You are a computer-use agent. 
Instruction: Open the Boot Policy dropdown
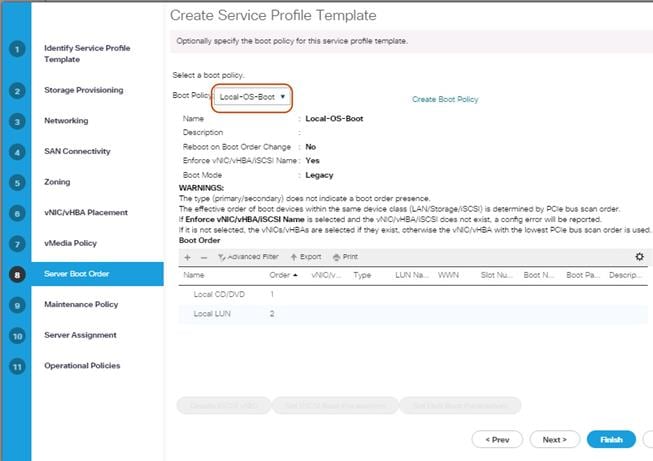[253, 97]
